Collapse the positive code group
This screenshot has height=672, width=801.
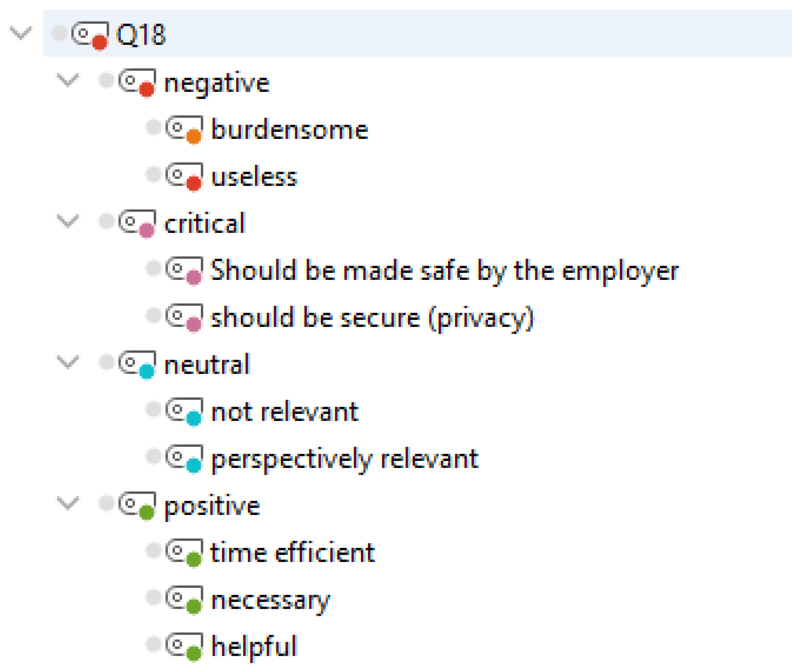coord(68,503)
